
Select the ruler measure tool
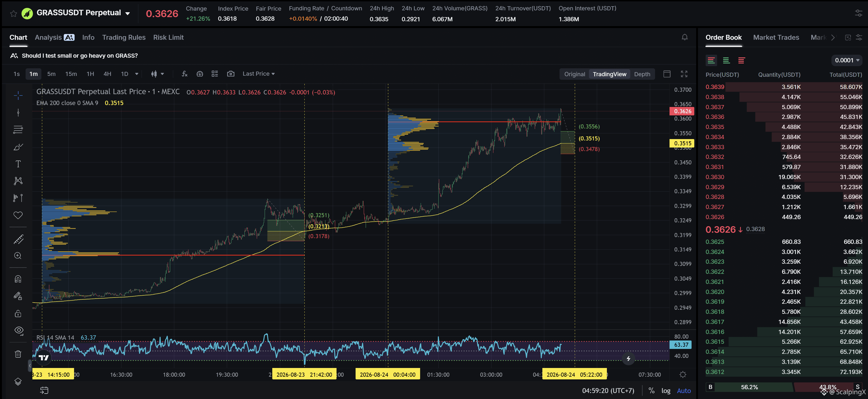click(x=18, y=240)
